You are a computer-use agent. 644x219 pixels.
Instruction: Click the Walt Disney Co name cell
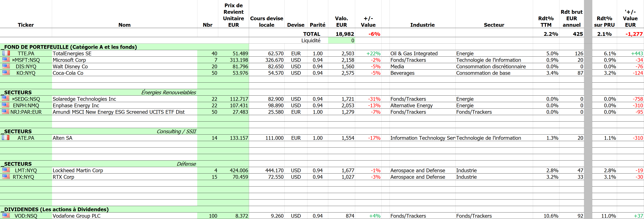pos(125,66)
